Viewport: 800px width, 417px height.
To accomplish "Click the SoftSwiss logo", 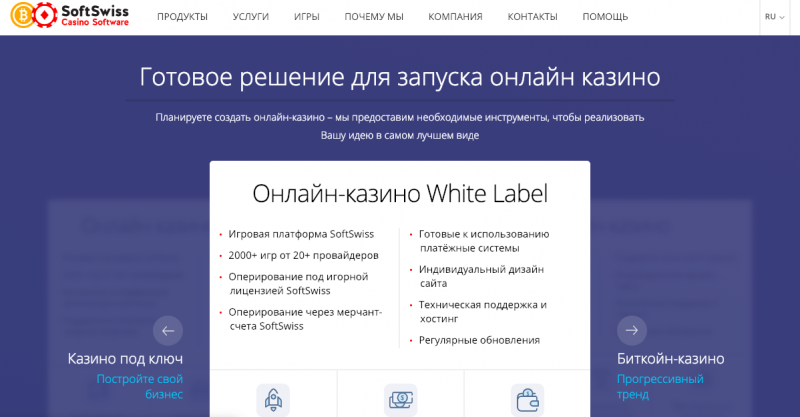I will [66, 15].
